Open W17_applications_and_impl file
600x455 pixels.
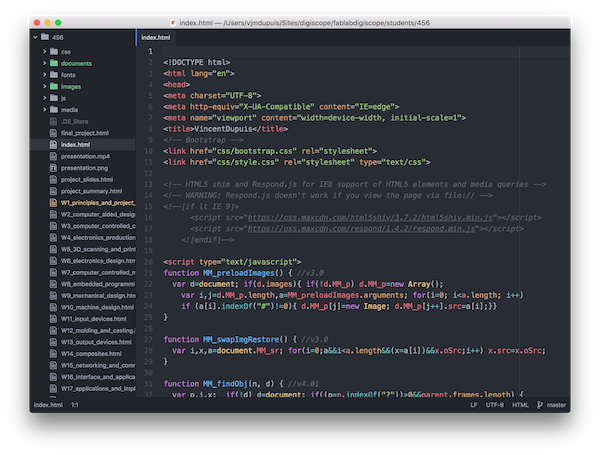98,388
